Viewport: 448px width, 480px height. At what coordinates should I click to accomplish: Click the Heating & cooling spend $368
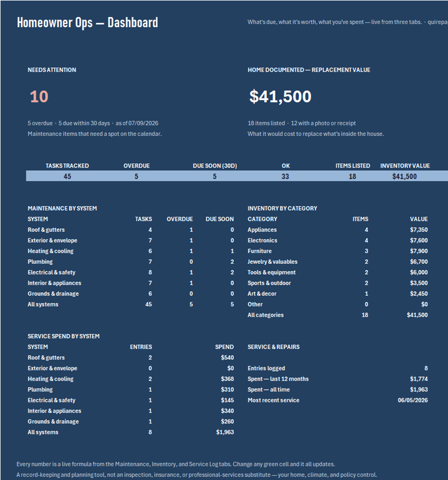click(227, 379)
